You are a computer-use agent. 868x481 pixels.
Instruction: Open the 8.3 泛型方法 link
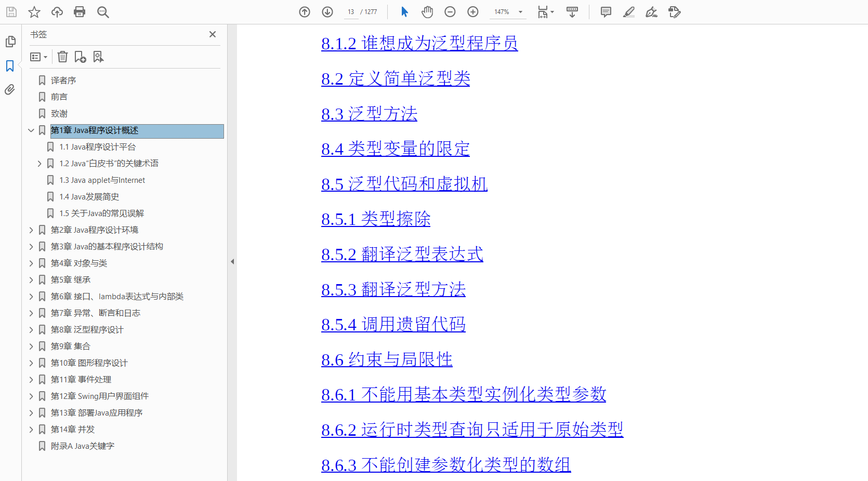pyautogui.click(x=369, y=114)
